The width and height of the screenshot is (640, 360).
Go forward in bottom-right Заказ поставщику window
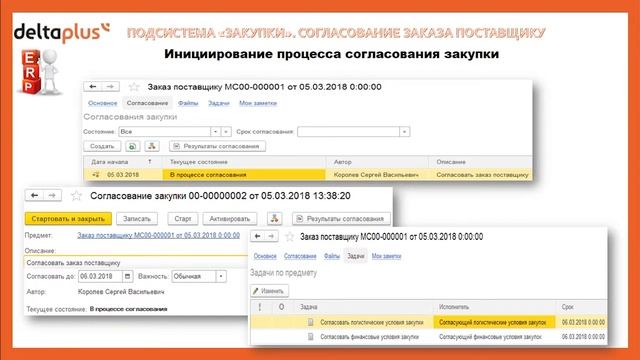click(x=271, y=236)
